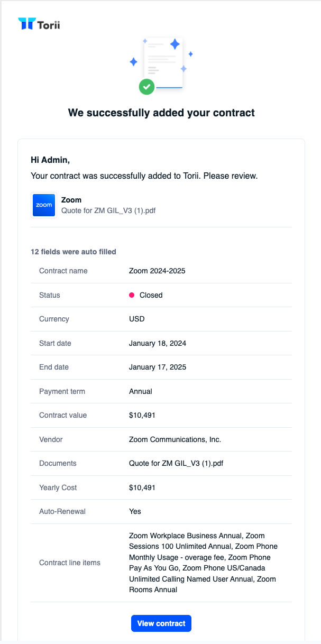
Task: Click the contract success illustration
Action: tap(161, 66)
